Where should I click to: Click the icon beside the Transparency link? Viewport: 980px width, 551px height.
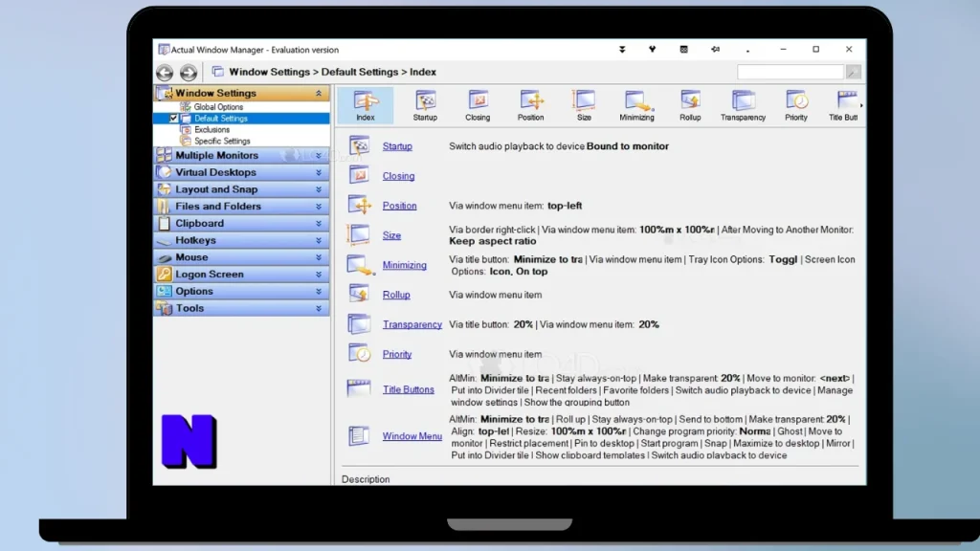(x=360, y=324)
